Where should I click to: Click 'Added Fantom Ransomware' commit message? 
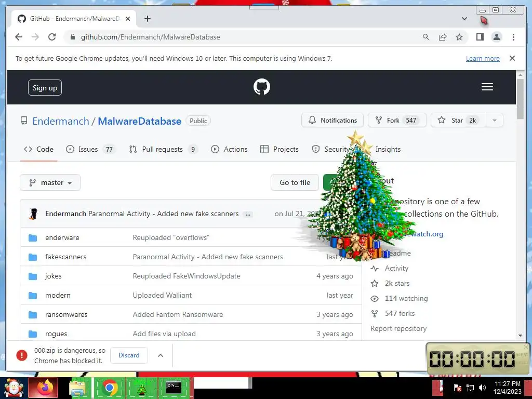click(x=178, y=314)
